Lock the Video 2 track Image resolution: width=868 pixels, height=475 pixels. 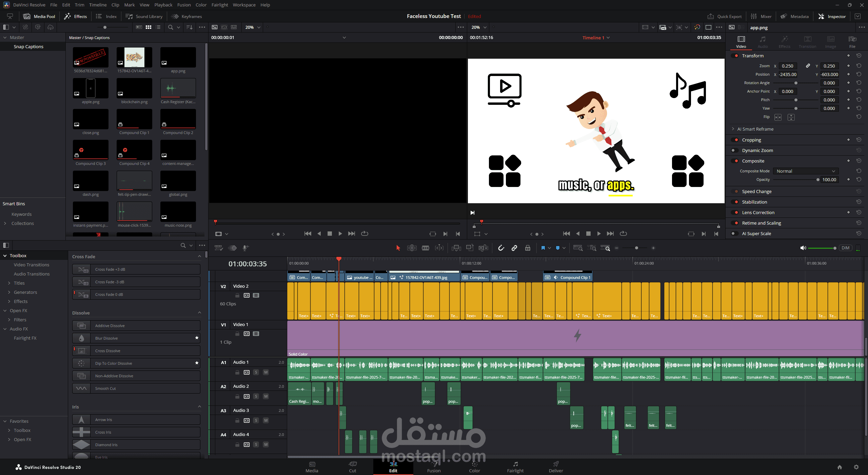click(x=237, y=296)
